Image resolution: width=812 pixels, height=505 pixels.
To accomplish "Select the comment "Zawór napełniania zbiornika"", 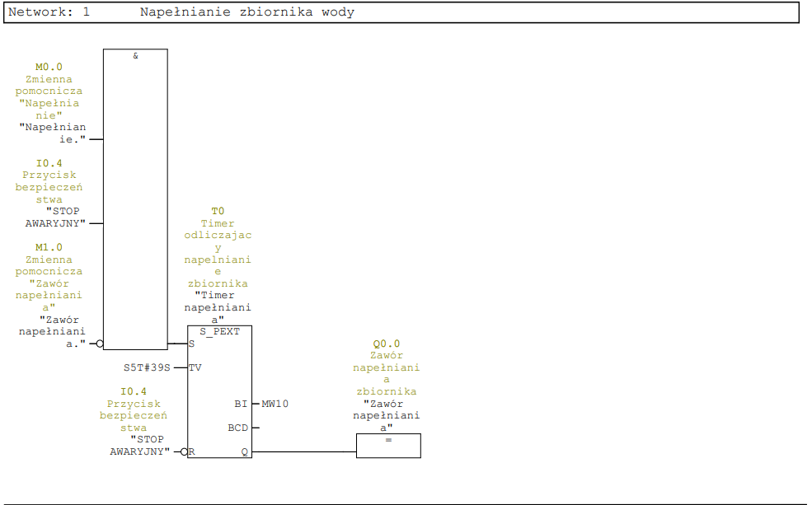I will 387,373.
